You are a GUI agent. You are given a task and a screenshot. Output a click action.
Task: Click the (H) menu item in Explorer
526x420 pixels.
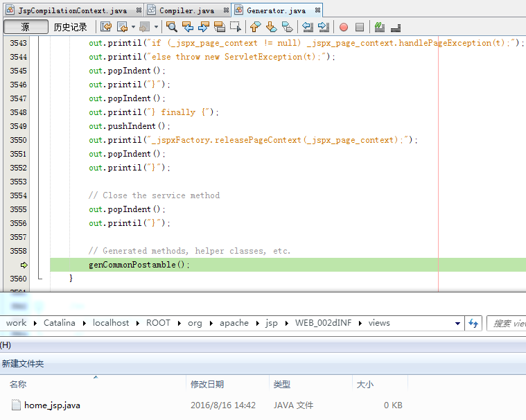[x=6, y=345]
